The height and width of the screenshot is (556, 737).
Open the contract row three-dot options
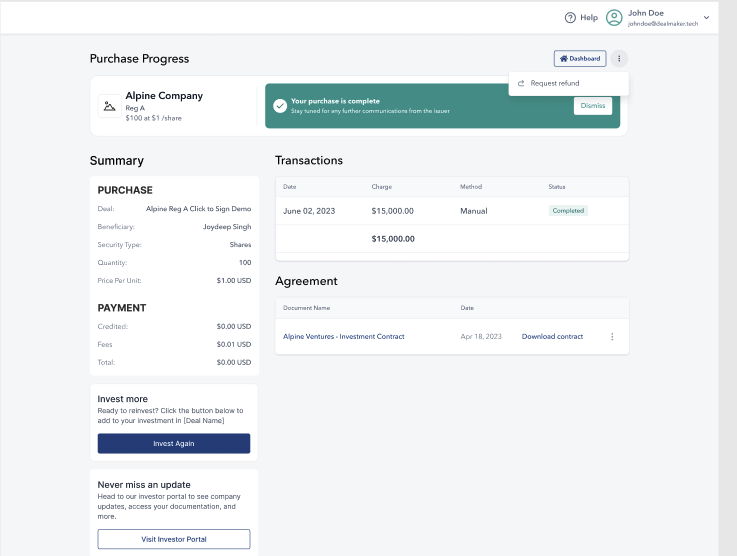(x=612, y=337)
